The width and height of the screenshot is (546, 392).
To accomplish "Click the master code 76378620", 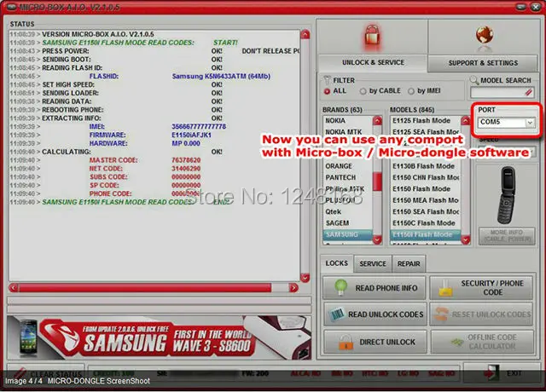I will pos(186,160).
